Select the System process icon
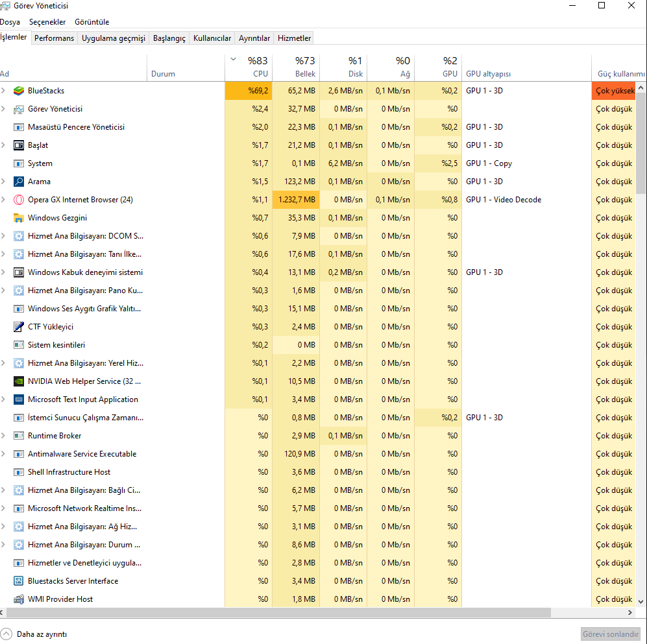 click(19, 163)
